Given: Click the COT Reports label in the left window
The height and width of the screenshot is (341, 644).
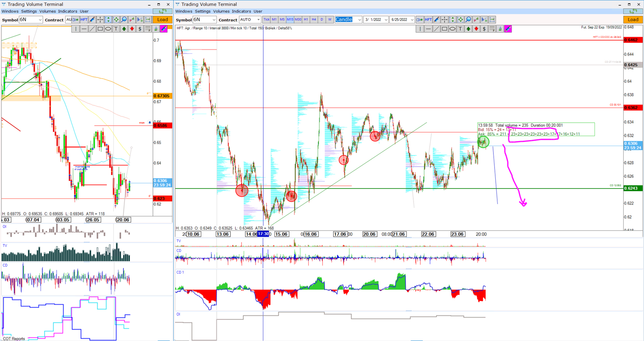Looking at the screenshot, I should tap(14, 339).
